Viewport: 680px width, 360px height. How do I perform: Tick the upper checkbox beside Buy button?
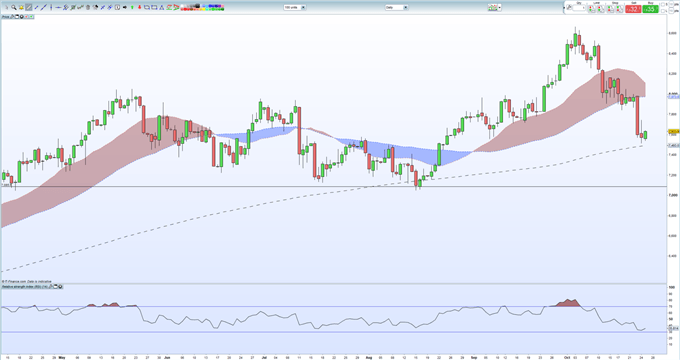pos(662,4)
